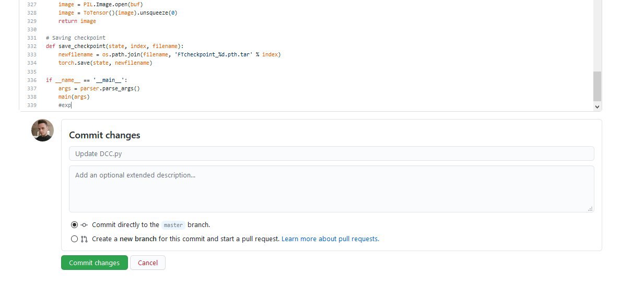Open Learn more about pull requests link

(x=330, y=239)
